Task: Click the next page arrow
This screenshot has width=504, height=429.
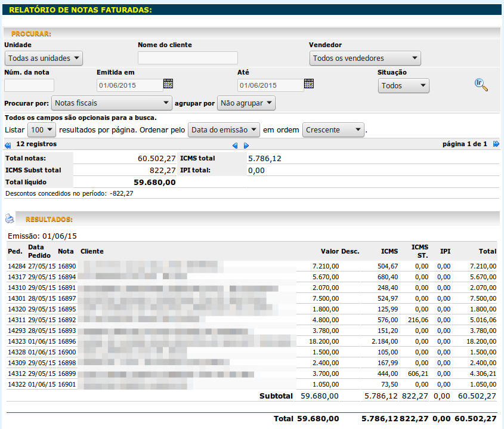Action: coord(246,145)
